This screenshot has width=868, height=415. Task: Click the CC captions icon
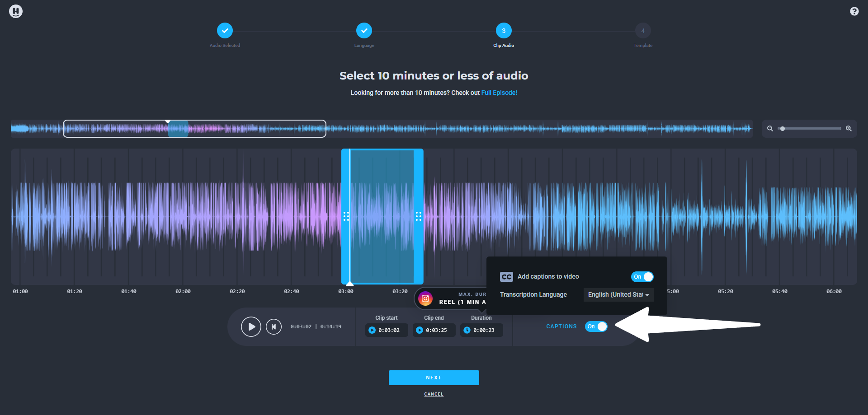[506, 277]
